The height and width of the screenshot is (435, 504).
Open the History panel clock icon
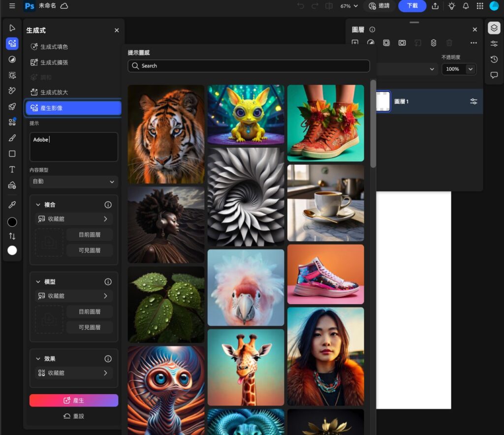pyautogui.click(x=494, y=60)
